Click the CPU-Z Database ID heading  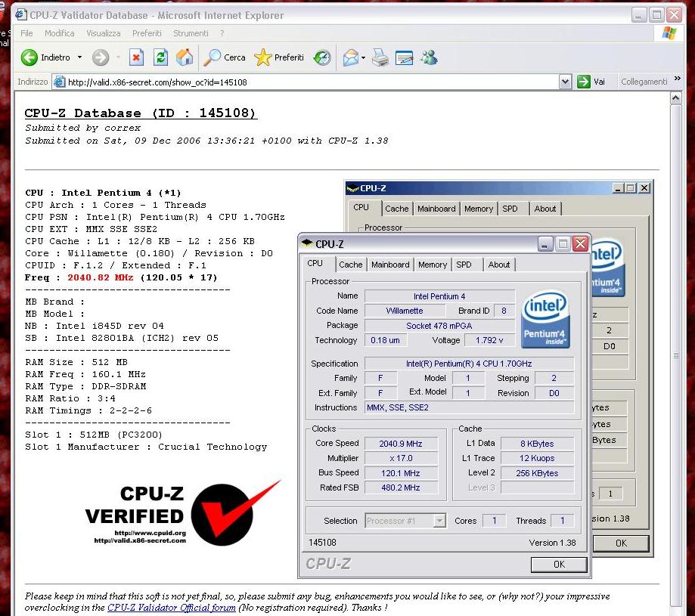pyautogui.click(x=141, y=113)
